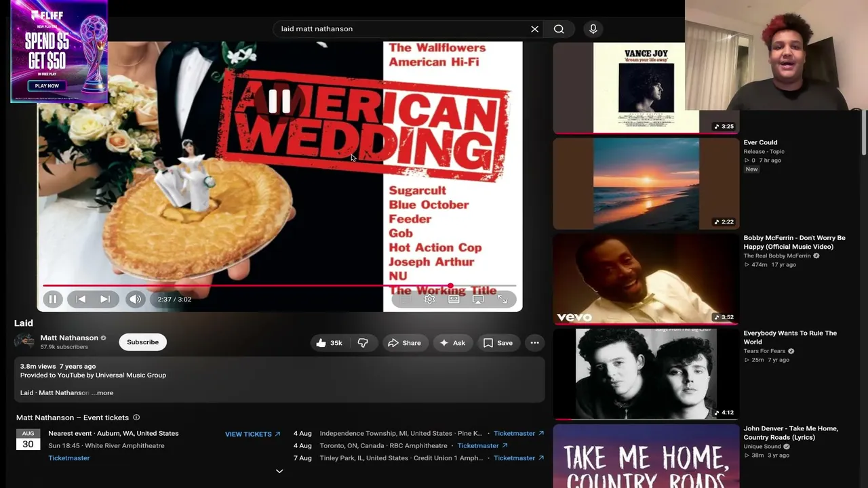Screen dimensions: 868x488
Task: Open the Ever Could sunset thumbnail
Action: pos(646,184)
